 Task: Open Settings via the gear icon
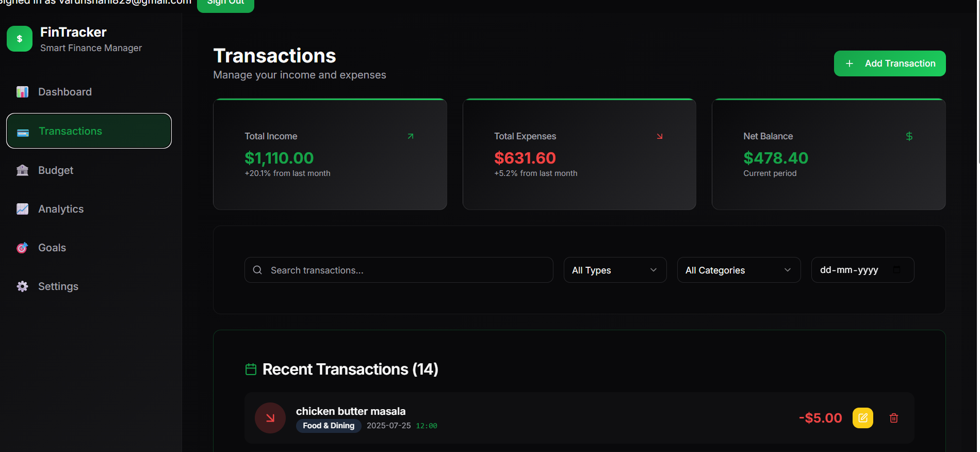pos(22,286)
